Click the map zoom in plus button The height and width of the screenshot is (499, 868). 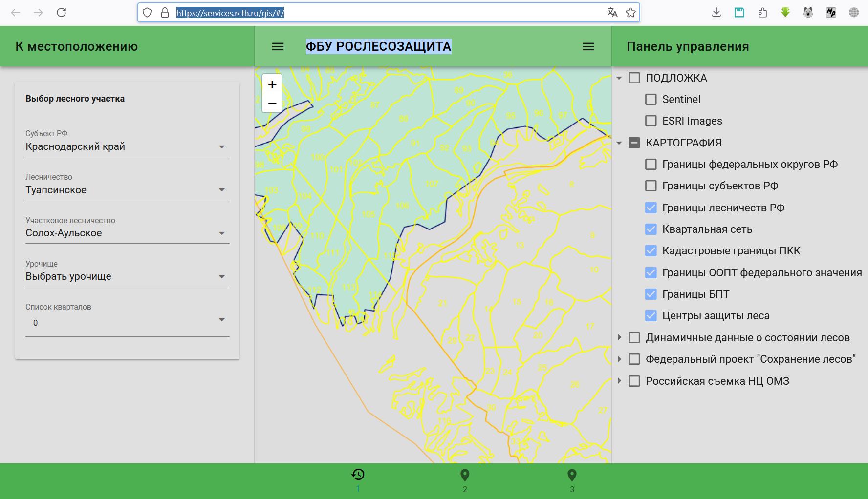tap(272, 84)
